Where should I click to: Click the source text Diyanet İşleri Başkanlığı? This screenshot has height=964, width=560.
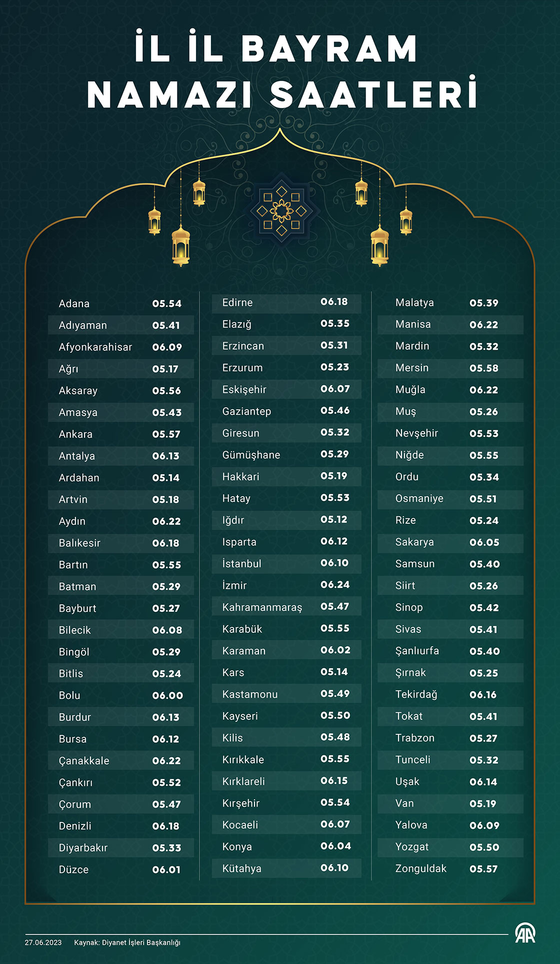pos(127,942)
